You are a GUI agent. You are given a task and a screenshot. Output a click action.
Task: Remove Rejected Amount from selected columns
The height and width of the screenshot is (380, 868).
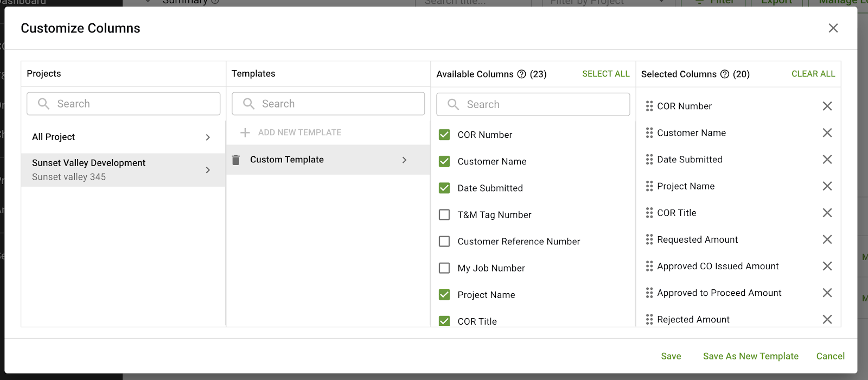(827, 319)
